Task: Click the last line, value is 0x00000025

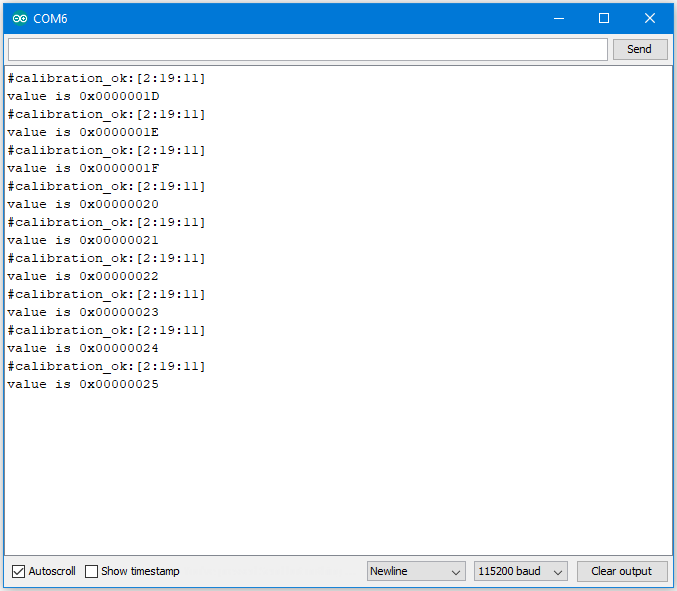Action: point(83,384)
